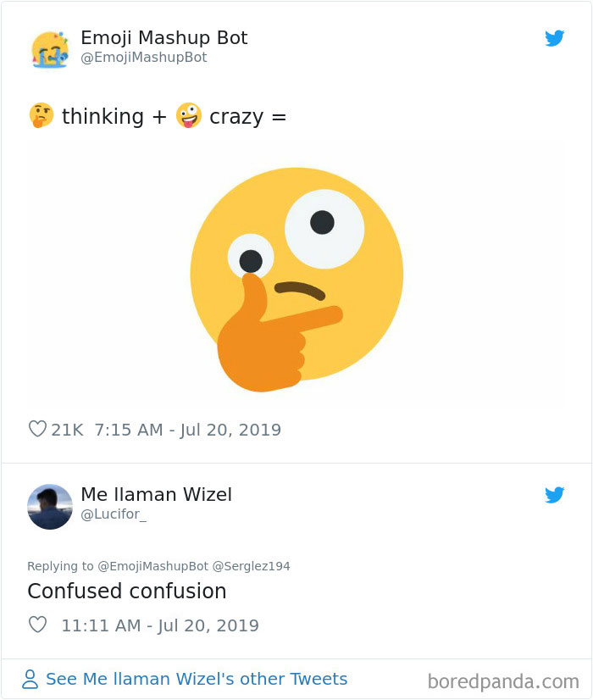Image resolution: width=593 pixels, height=700 pixels.
Task: Click Emoji Mashup Bot's profile avatar
Action: 50,48
